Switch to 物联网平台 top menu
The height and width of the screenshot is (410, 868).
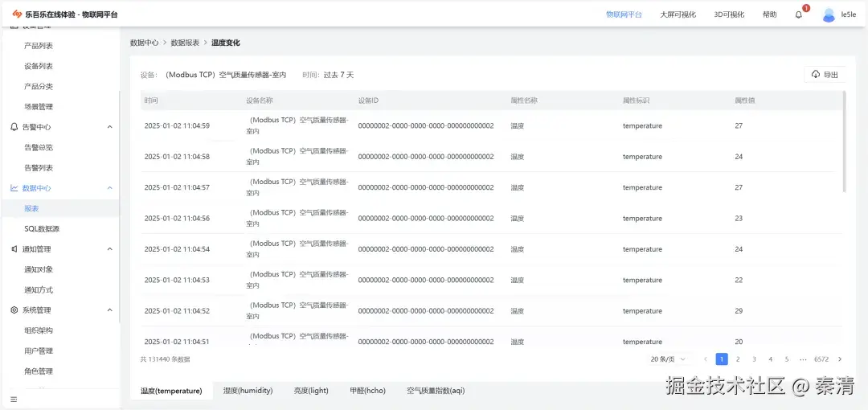point(624,15)
